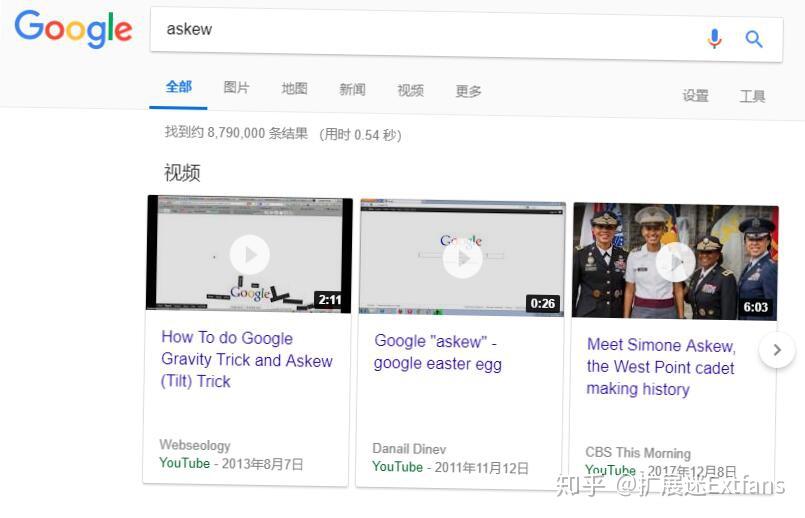Play the 6:03 Simone Askew video
Screen dimensions: 805x518
675,262
